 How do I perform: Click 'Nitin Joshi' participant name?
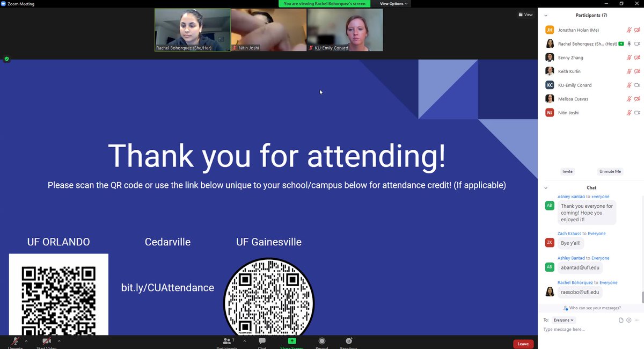click(x=568, y=113)
